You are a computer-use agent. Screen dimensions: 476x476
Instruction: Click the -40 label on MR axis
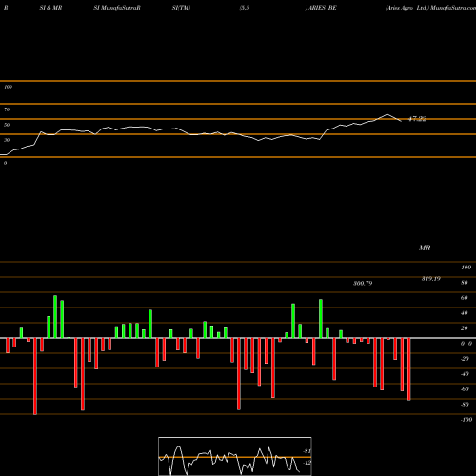465,374
